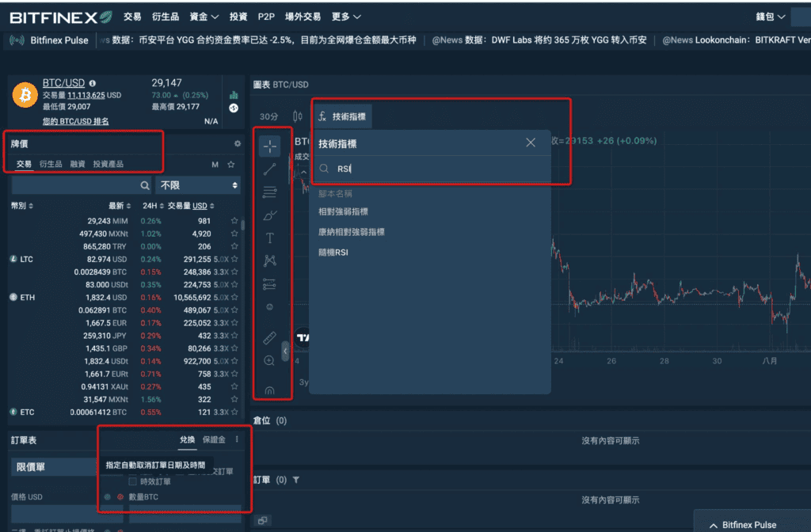Screen dimensions: 811x532
Task: Click the TradingView logo on chart
Action: click(x=303, y=337)
